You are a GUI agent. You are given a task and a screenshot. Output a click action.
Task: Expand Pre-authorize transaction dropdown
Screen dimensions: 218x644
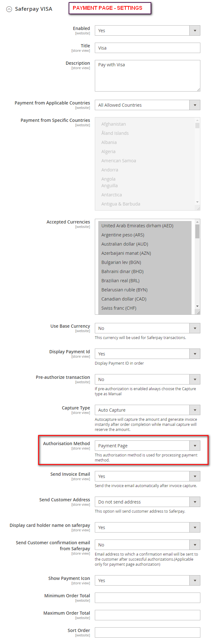tap(147, 379)
